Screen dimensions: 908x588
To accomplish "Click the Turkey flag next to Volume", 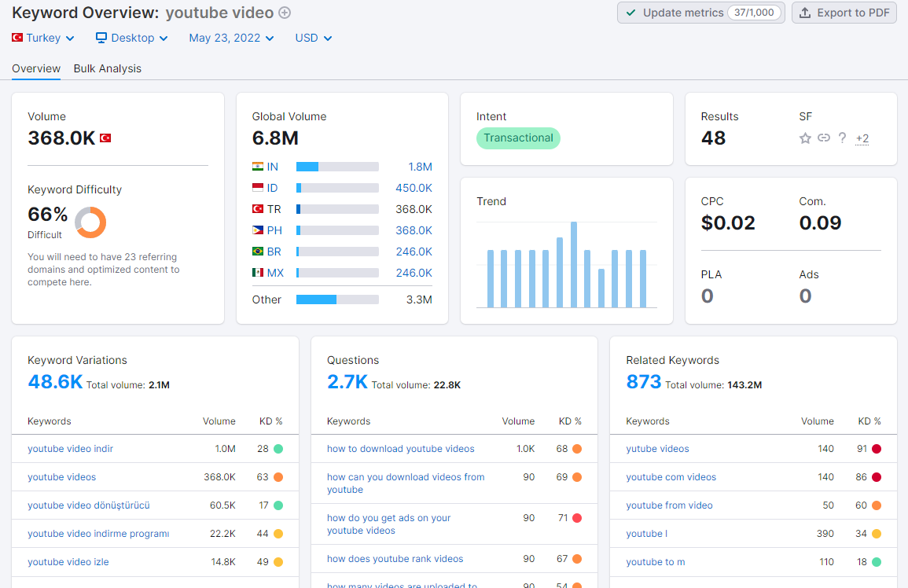I will click(x=105, y=138).
